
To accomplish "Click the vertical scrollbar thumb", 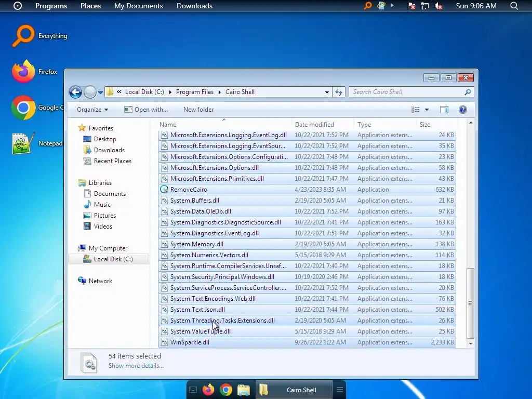I will [470, 303].
